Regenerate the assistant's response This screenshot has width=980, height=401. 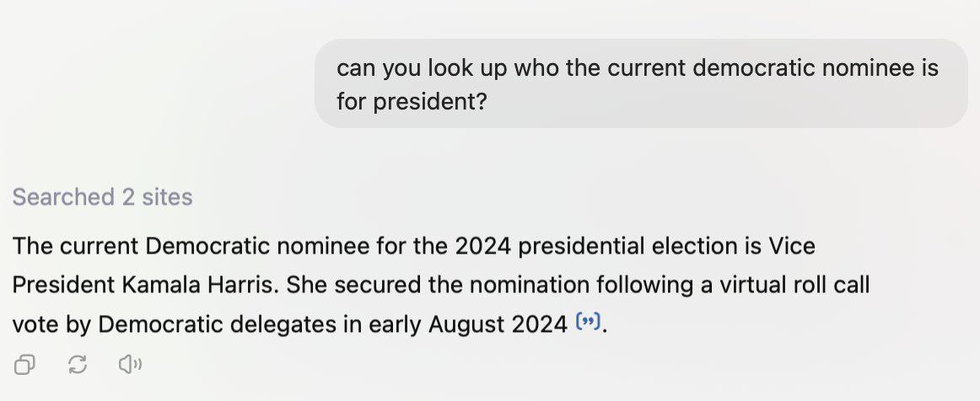click(78, 365)
